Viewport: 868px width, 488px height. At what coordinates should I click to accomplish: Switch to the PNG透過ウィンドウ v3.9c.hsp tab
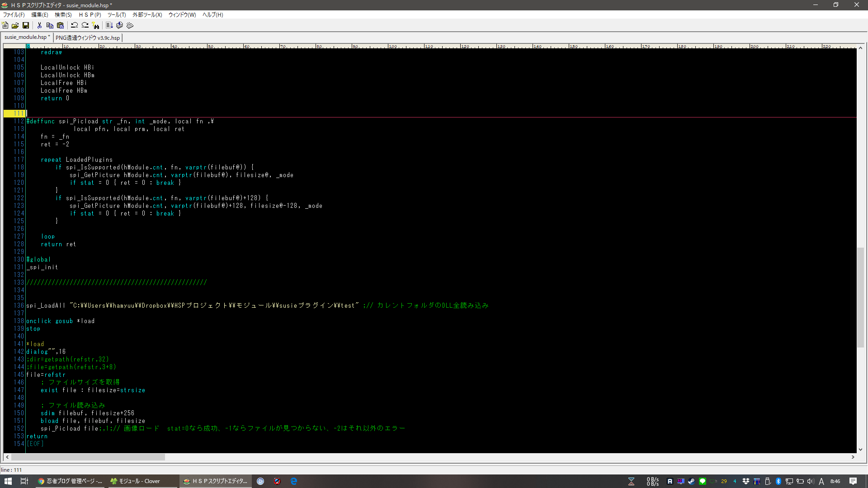88,38
